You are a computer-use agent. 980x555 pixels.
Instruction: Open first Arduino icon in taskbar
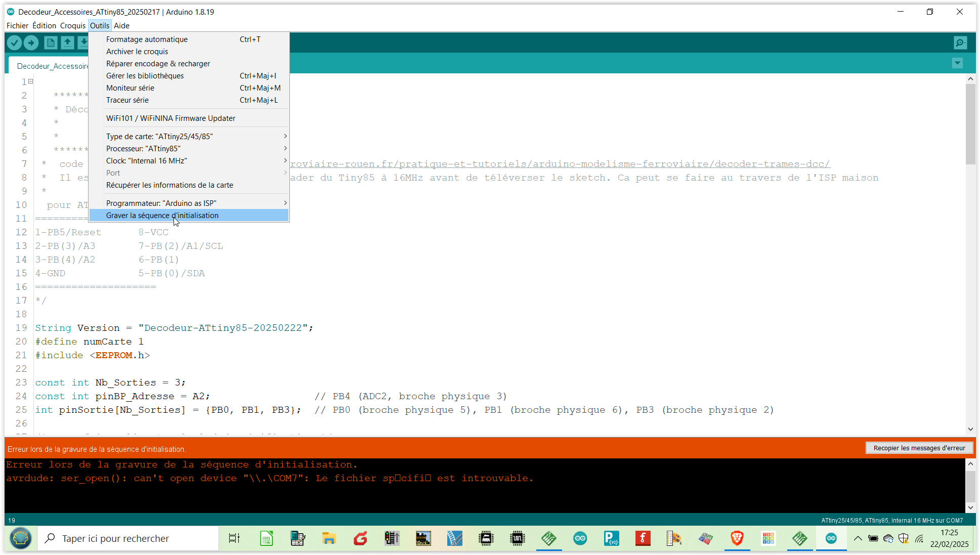click(x=580, y=538)
